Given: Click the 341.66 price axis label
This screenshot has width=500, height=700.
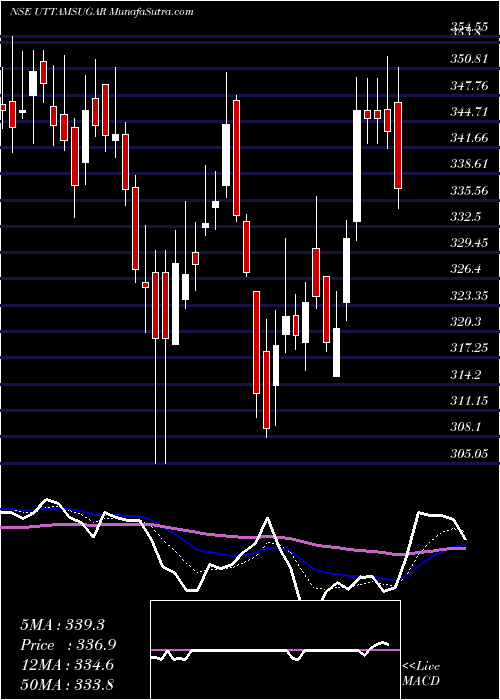Looking at the screenshot, I should 469,138.
